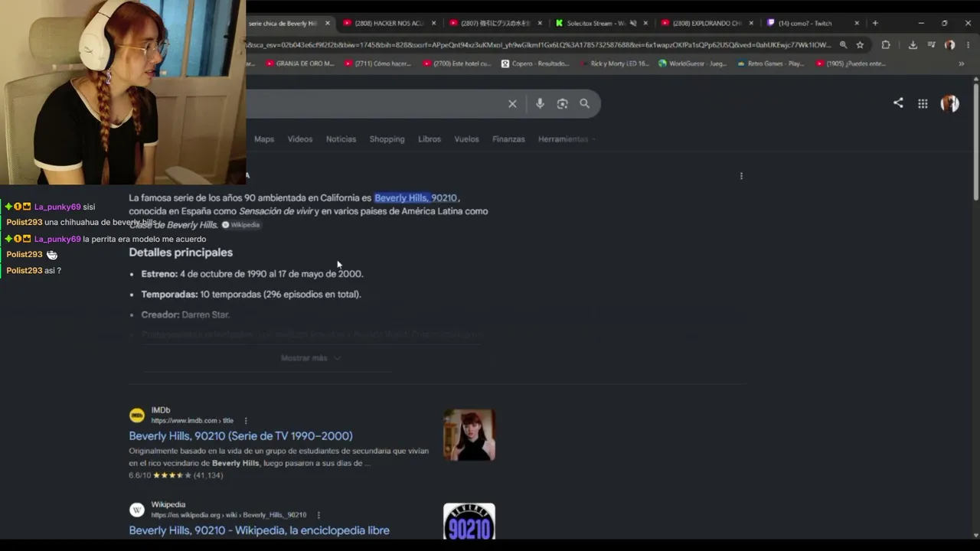Open the Herramientas tools dropdown
The width and height of the screenshot is (980, 551).
point(567,139)
